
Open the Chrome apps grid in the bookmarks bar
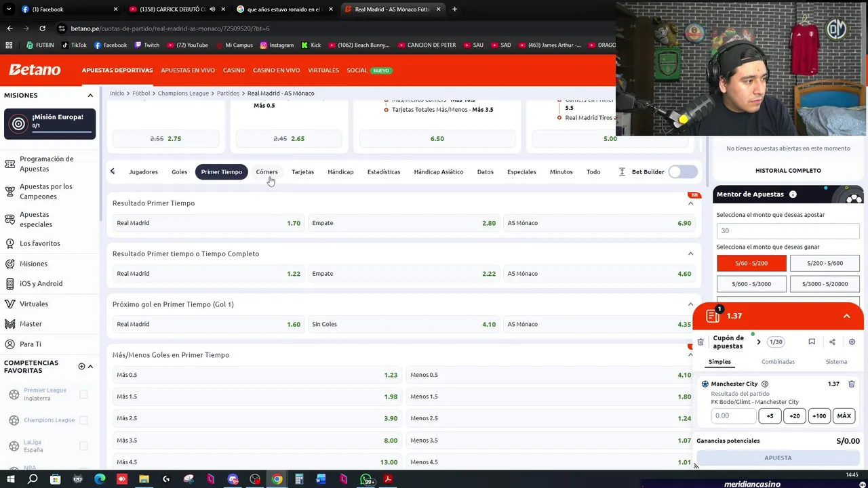pyautogui.click(x=9, y=45)
